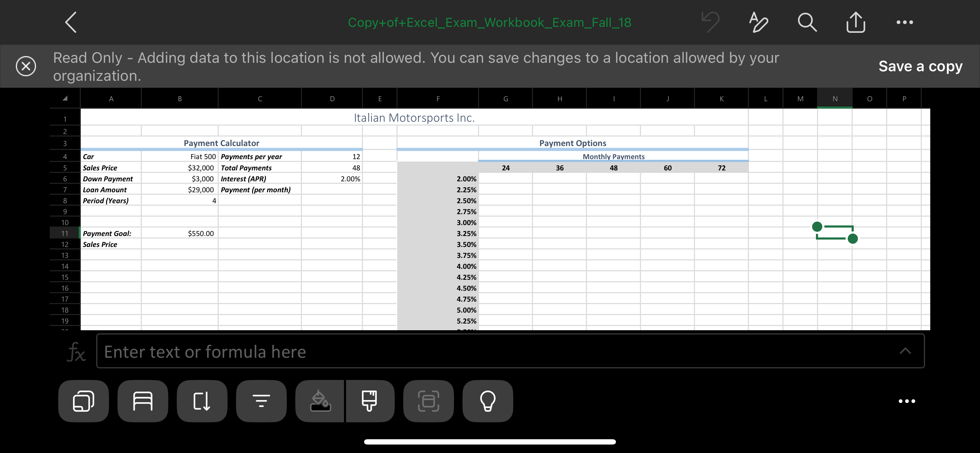Select the Fill Color tool
Screen dimensions: 980x453
[x=320, y=401]
